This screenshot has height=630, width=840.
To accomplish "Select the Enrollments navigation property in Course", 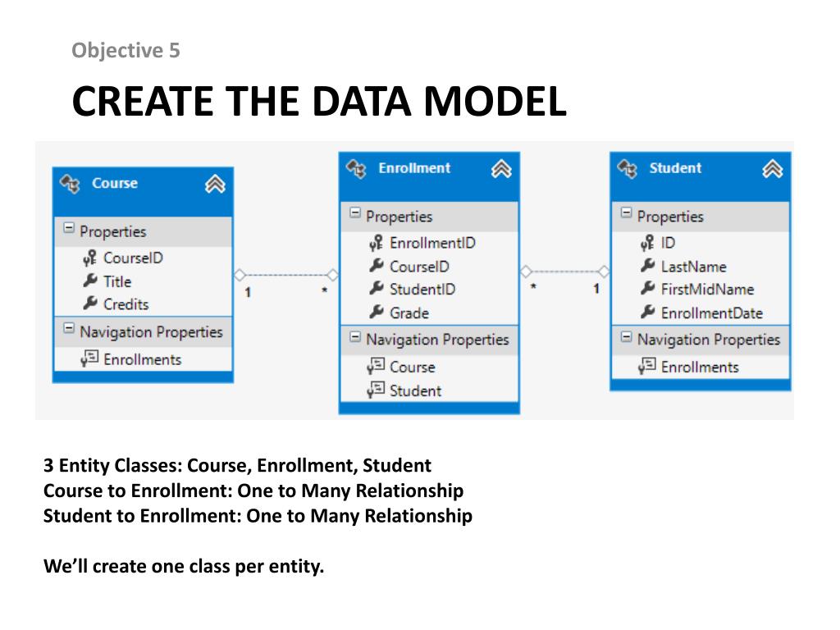I will [143, 359].
